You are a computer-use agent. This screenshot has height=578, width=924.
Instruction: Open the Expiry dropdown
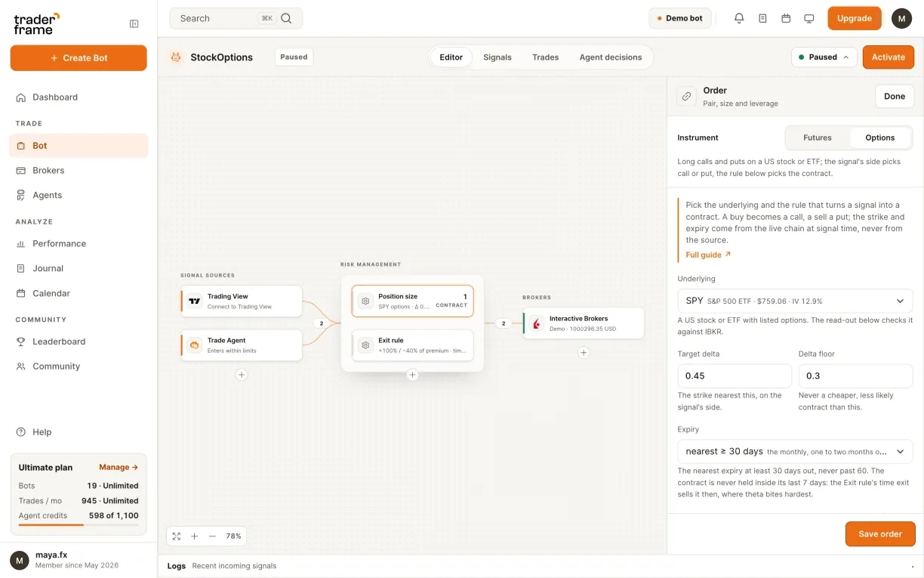tap(795, 451)
